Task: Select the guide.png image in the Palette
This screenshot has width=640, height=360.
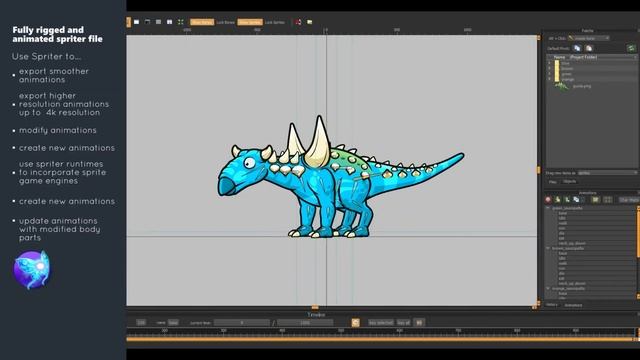Action: [581, 86]
